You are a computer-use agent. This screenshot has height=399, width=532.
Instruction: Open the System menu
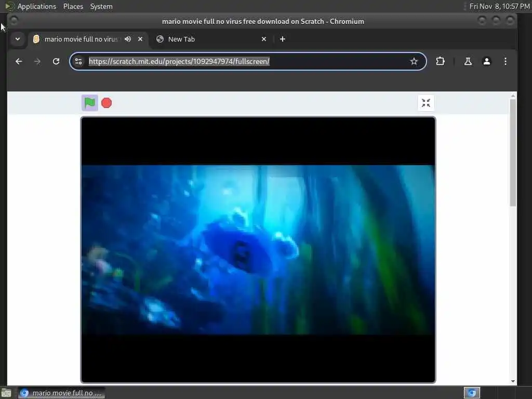tap(101, 6)
